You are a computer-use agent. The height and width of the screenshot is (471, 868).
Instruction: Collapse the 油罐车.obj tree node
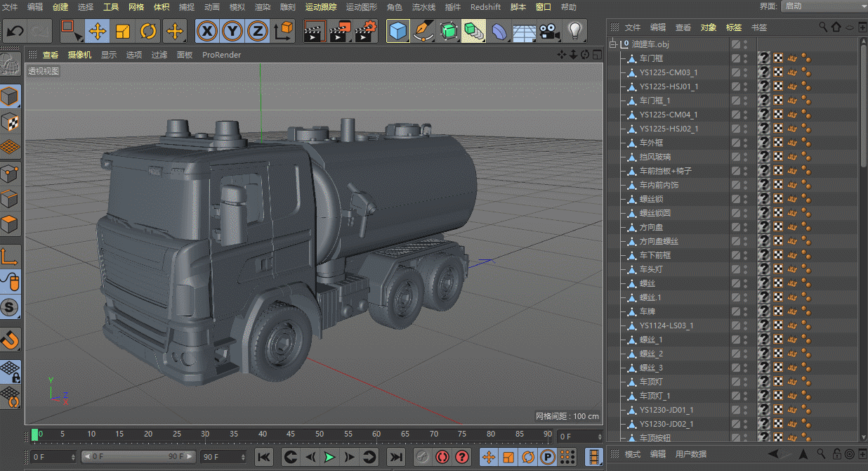(x=612, y=44)
